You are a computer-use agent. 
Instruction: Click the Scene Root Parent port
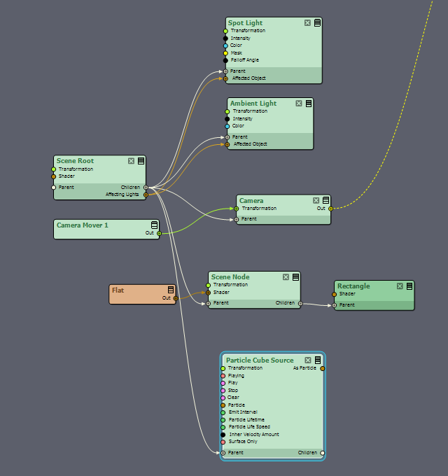click(54, 188)
